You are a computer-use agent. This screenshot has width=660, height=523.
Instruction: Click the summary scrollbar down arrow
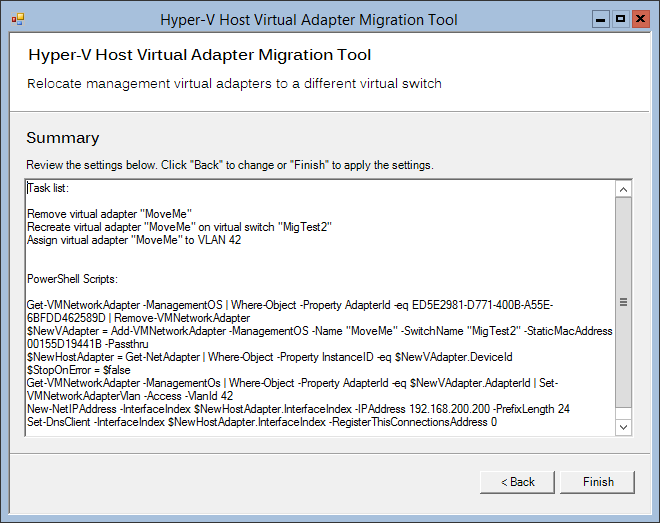coord(623,427)
